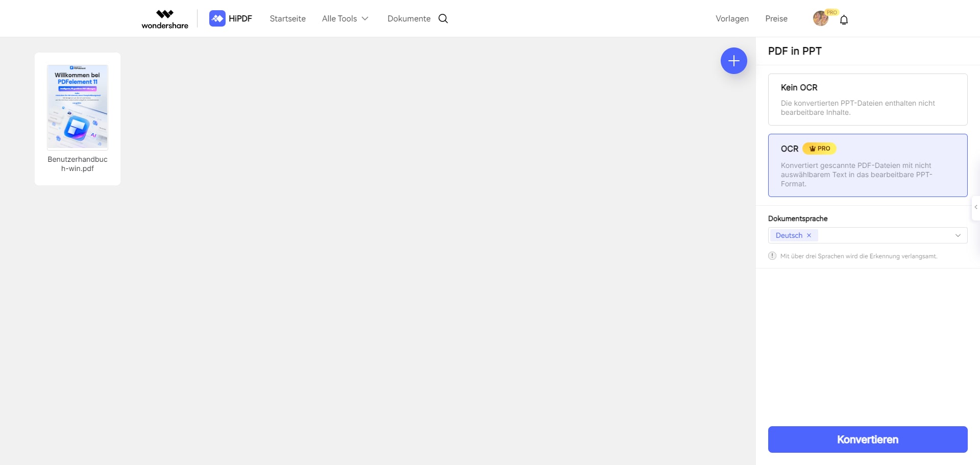Open the Preise page

776,18
